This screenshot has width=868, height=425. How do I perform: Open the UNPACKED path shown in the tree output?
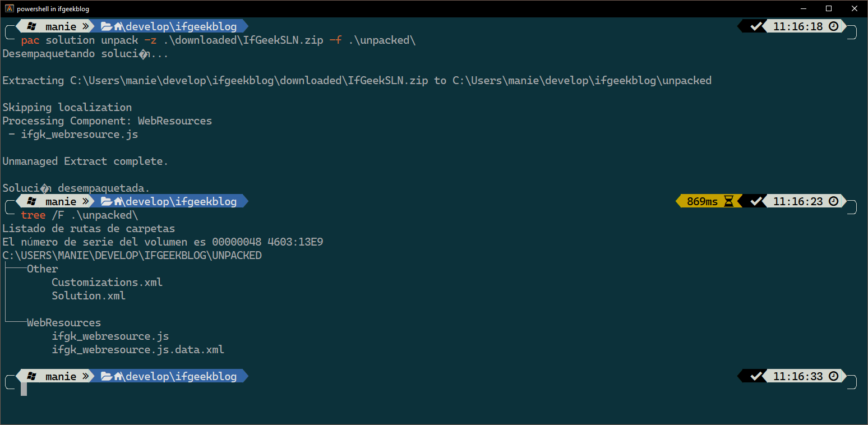tap(132, 255)
